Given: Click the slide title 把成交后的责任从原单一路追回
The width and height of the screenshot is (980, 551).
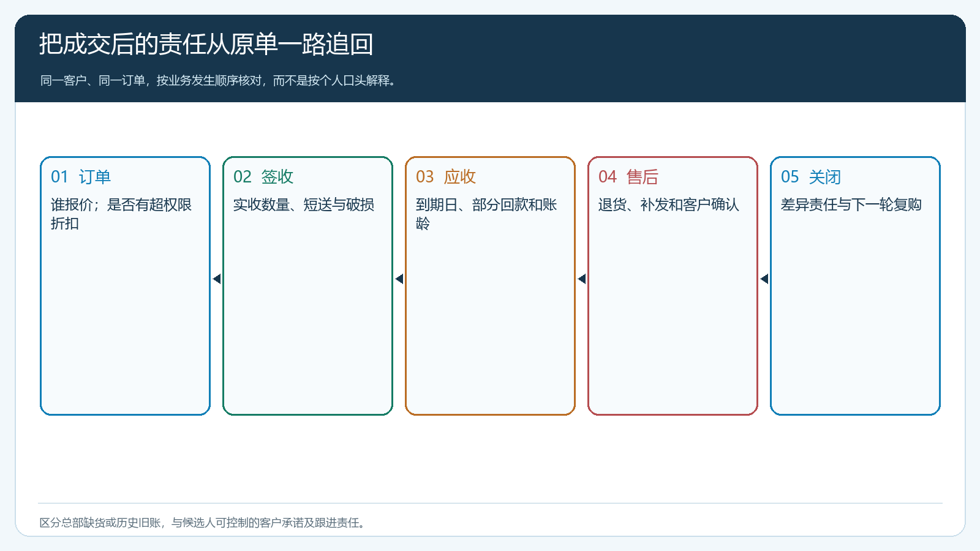Looking at the screenshot, I should [206, 44].
